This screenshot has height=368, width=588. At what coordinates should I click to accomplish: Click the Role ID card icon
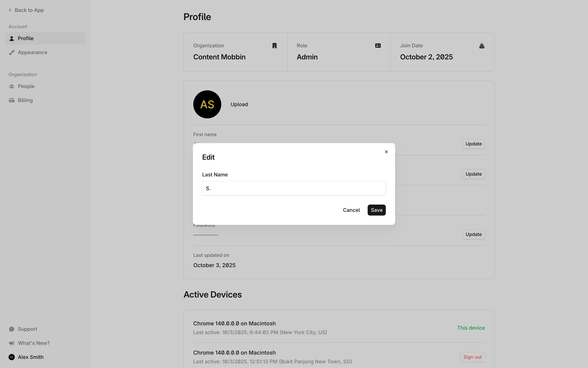click(x=378, y=46)
